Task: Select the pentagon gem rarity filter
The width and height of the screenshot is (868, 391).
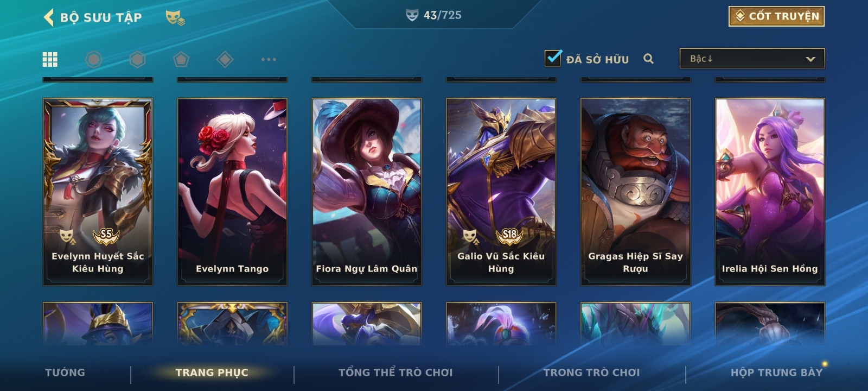Action: pyautogui.click(x=181, y=59)
